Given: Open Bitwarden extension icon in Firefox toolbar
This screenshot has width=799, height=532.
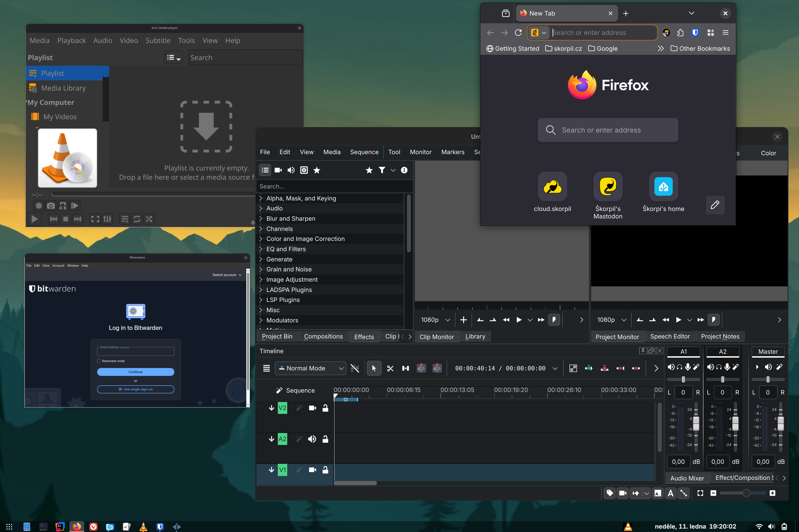Looking at the screenshot, I should (x=695, y=32).
